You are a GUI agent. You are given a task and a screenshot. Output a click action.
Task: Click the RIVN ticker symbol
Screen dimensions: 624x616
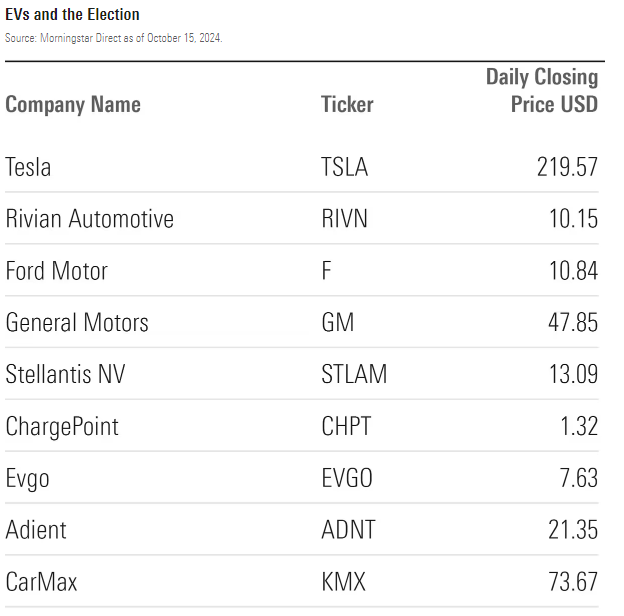click(344, 219)
